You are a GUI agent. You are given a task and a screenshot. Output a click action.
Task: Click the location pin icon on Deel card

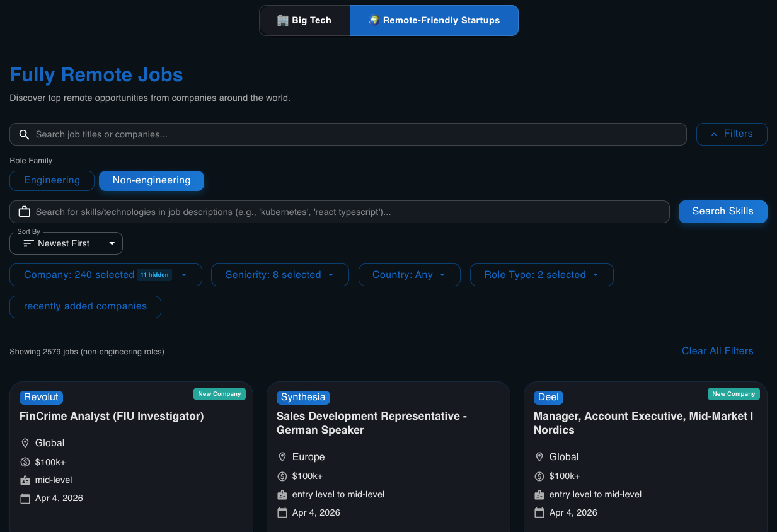click(539, 457)
